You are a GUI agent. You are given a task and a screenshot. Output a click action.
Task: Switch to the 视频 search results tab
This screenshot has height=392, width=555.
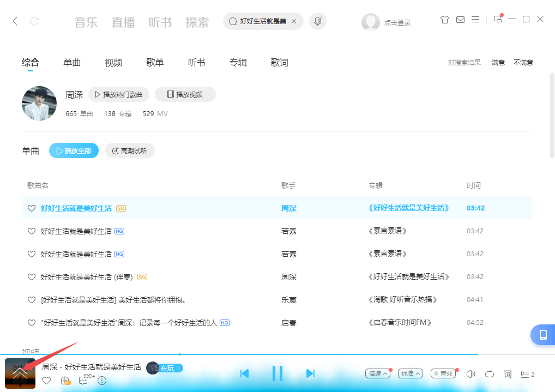pyautogui.click(x=113, y=62)
